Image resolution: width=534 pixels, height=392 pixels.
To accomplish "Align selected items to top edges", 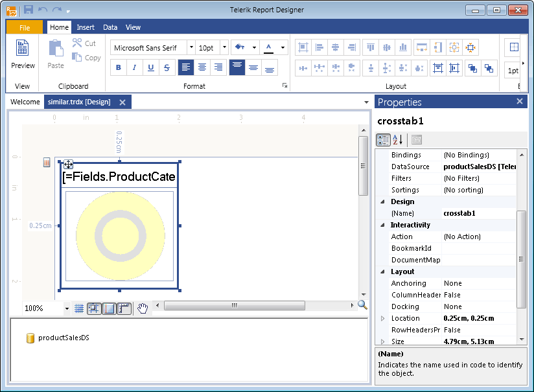I will point(371,47).
